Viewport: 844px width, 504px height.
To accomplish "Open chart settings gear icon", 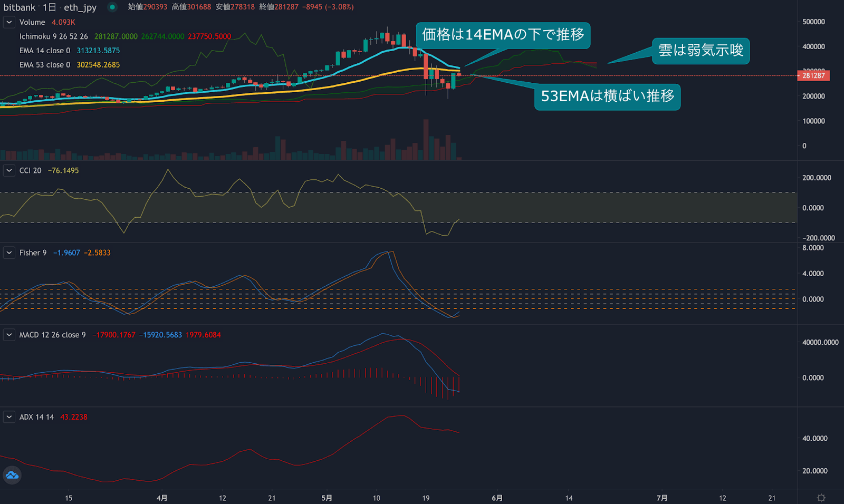I will coord(821,498).
